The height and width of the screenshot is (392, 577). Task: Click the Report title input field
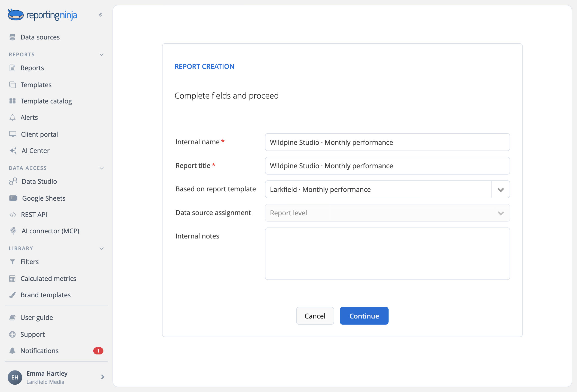(x=387, y=166)
